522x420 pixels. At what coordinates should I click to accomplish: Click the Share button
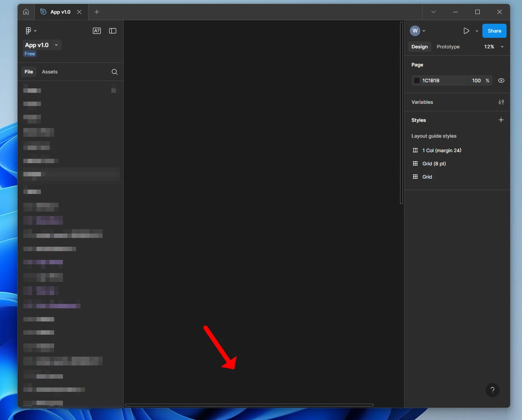[494, 31]
